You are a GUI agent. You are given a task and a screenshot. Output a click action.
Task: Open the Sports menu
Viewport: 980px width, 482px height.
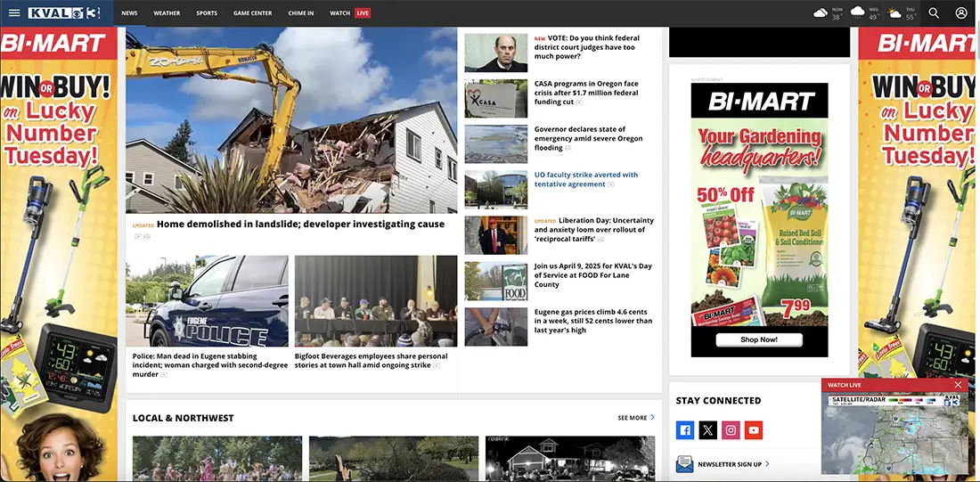coord(207,13)
